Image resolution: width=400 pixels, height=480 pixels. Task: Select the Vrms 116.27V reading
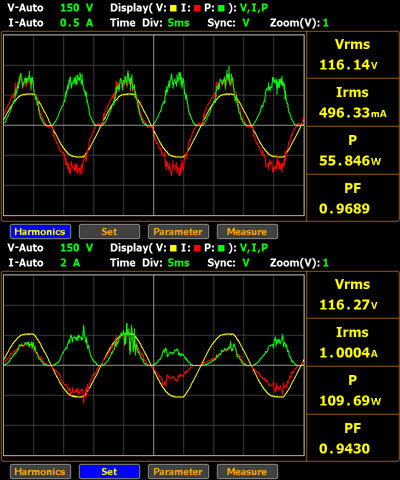click(353, 295)
